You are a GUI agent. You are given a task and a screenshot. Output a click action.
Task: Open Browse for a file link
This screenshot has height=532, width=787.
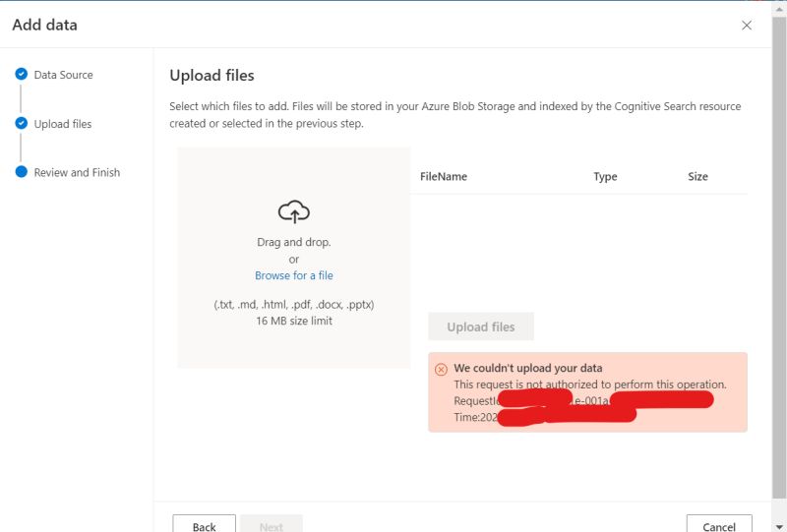pyautogui.click(x=293, y=275)
